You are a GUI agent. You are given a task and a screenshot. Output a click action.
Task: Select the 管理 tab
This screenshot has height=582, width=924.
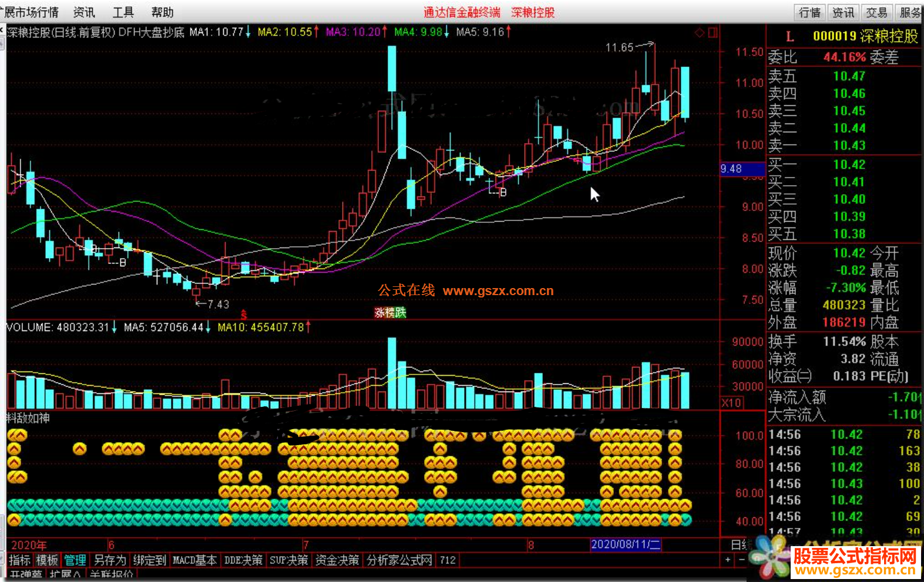coord(75,560)
